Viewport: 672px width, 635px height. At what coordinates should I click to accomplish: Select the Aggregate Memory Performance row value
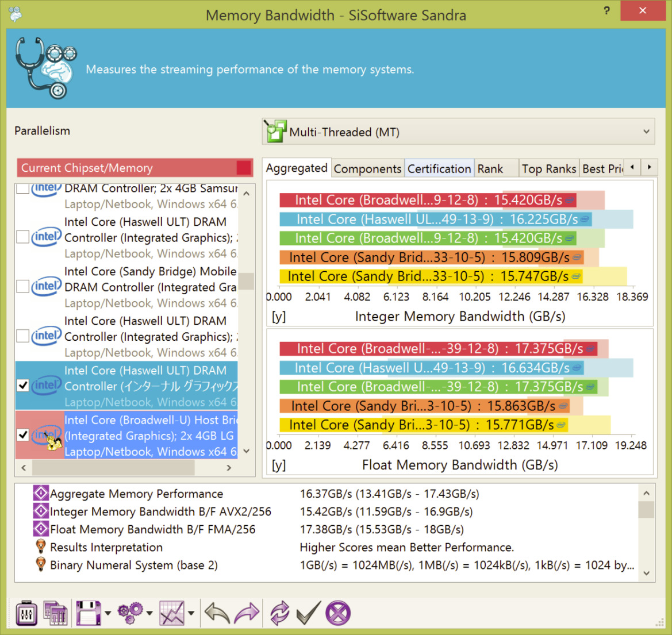(389, 494)
